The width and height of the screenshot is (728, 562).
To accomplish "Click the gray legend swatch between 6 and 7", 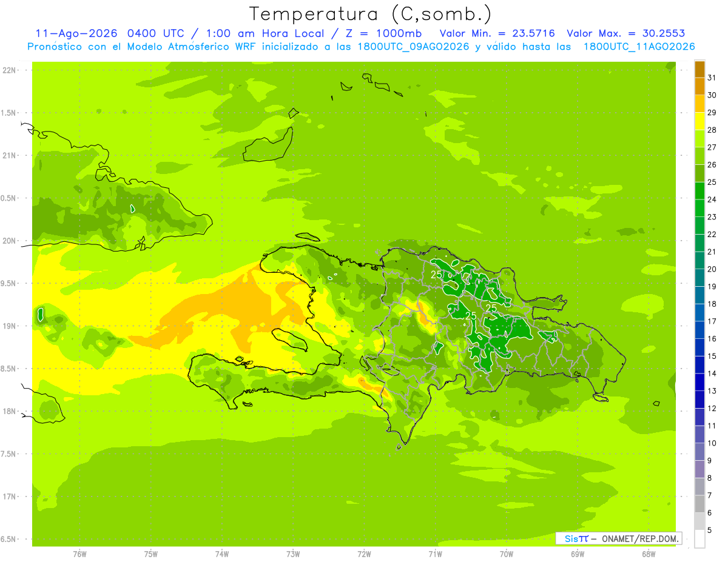I will tap(699, 504).
